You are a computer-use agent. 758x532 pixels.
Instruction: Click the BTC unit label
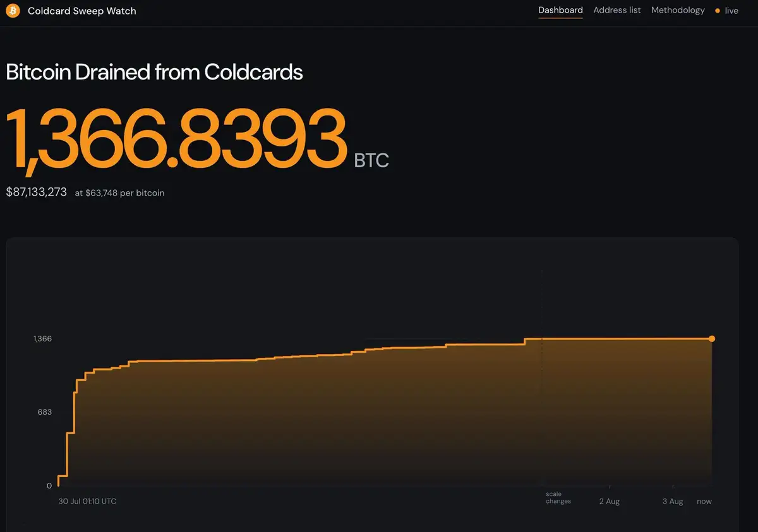click(371, 160)
